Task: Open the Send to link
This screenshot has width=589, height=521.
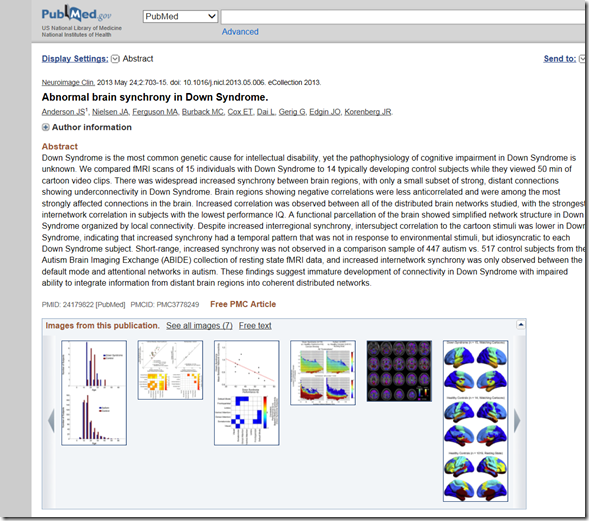Action: pyautogui.click(x=560, y=59)
